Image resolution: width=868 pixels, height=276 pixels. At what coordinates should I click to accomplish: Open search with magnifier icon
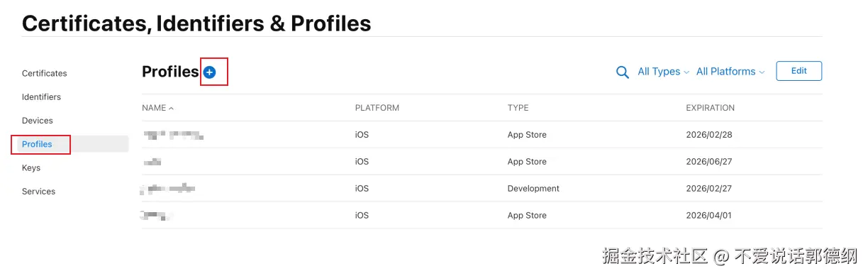(x=623, y=72)
